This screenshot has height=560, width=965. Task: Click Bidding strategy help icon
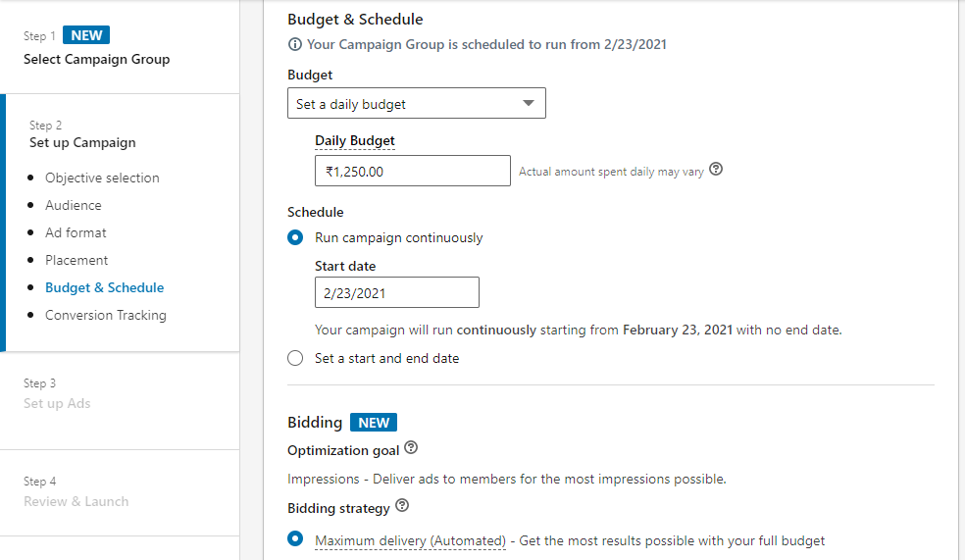pyautogui.click(x=402, y=507)
